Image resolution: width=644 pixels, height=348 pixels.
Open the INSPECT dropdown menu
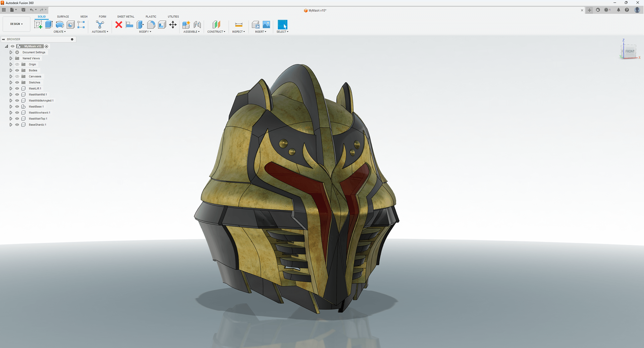(238, 32)
